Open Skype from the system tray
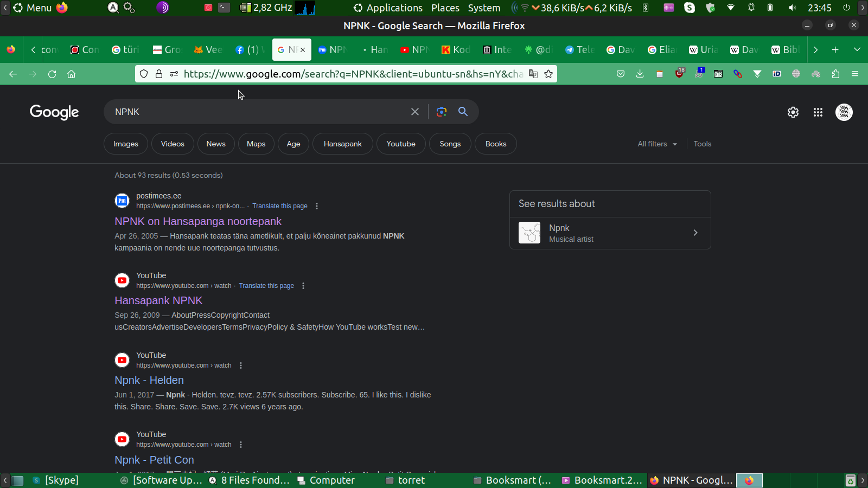868x488 pixels. coord(690,8)
